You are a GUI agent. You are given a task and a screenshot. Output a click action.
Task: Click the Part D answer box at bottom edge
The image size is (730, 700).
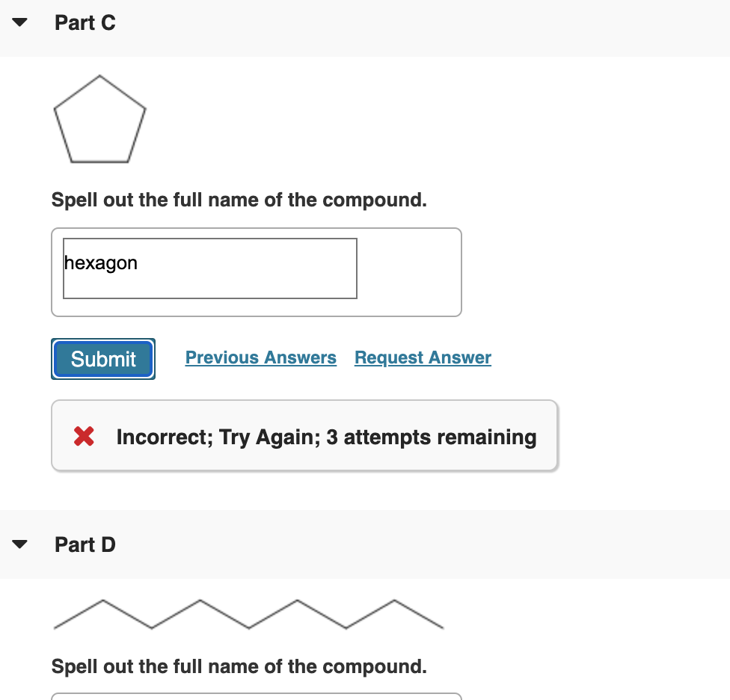click(x=257, y=696)
